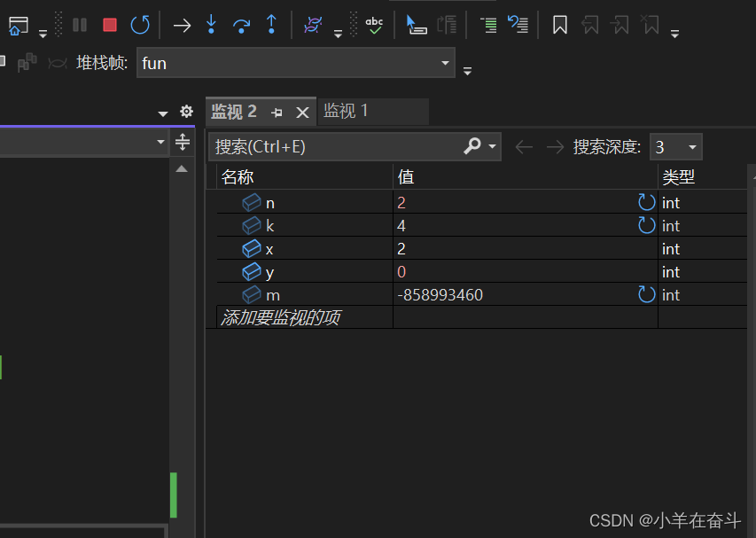Navigate forward in search results
756x538 pixels.
pos(555,146)
